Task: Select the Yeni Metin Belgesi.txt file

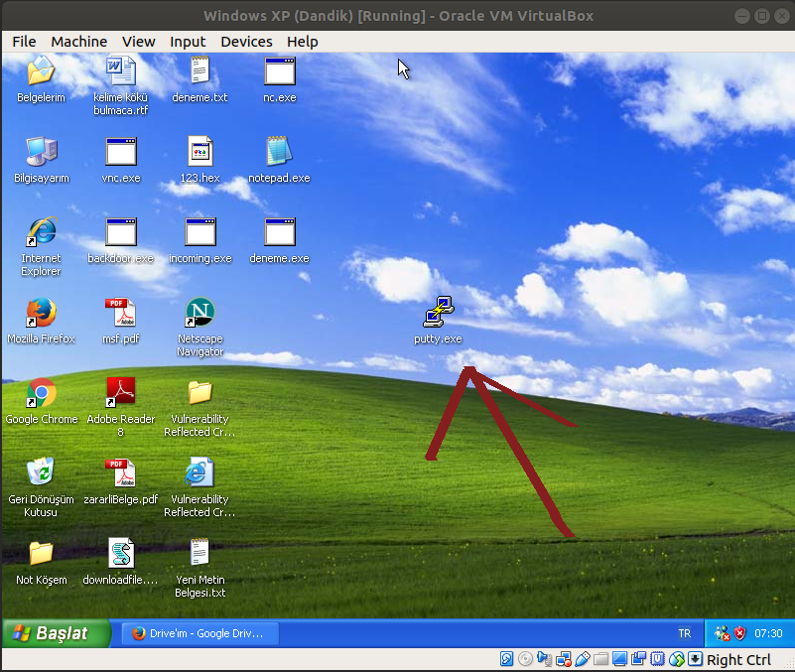Action: pyautogui.click(x=199, y=552)
